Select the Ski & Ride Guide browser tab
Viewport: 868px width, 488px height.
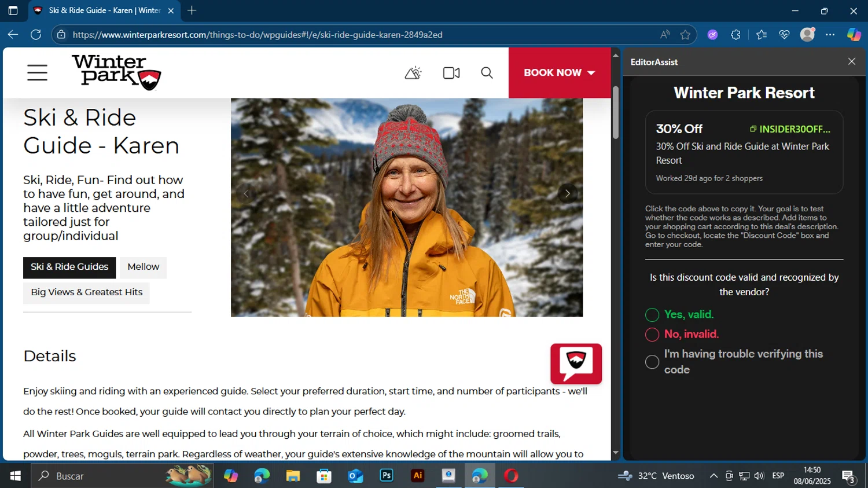click(x=104, y=10)
